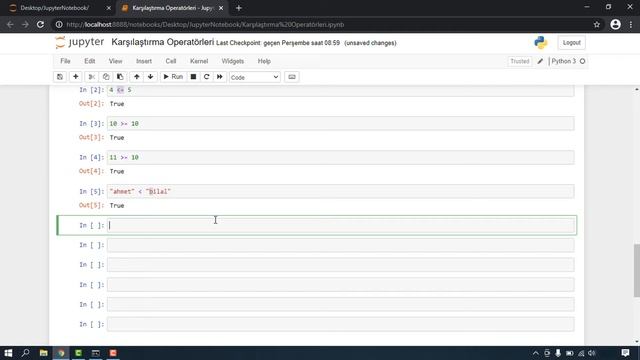Close the Desktop/JupyterNotebook/ browser tab
The height and width of the screenshot is (360, 640).
coord(108,8)
